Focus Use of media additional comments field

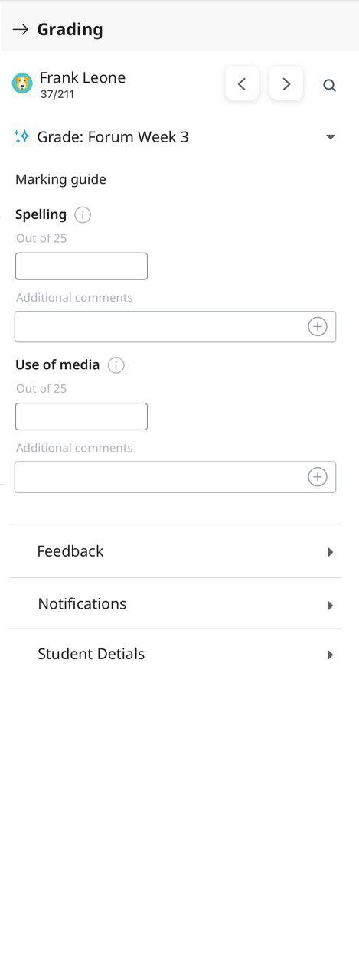pyautogui.click(x=175, y=477)
